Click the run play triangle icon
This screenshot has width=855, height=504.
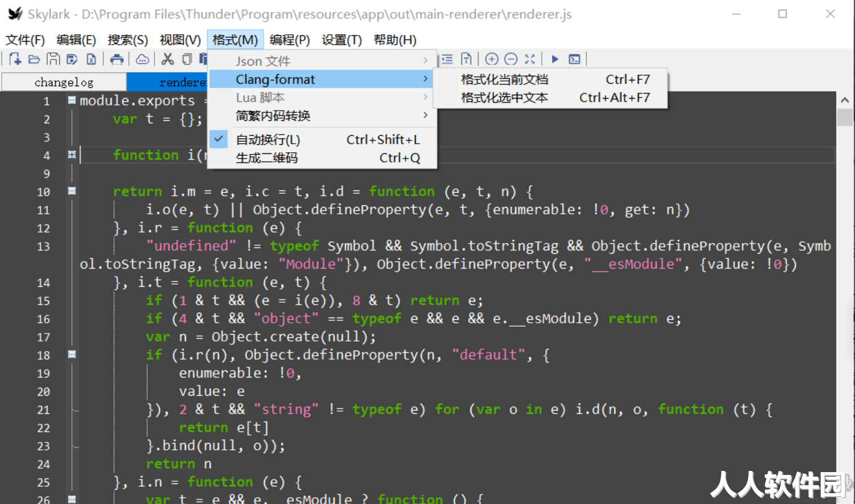[x=555, y=59]
